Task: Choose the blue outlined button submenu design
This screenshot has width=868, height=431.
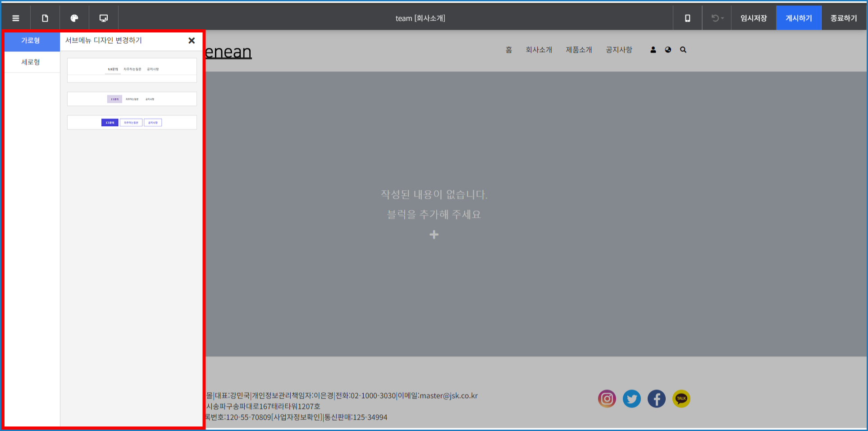Action: point(132,123)
